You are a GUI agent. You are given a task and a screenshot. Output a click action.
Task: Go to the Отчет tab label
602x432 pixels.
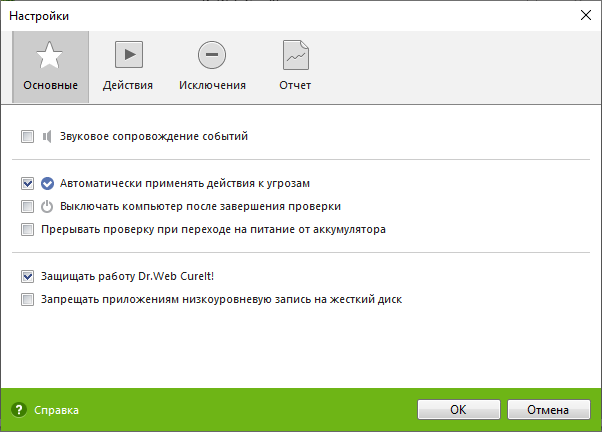(295, 85)
